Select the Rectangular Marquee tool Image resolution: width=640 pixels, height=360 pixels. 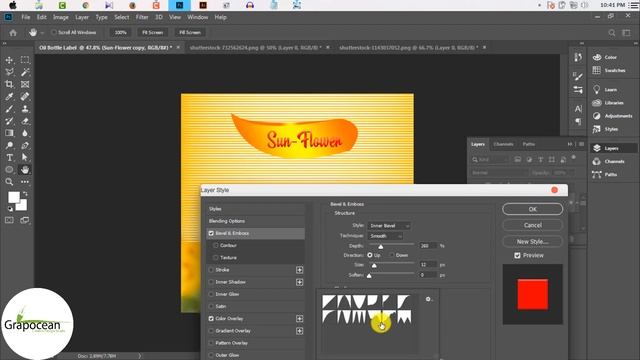(x=25, y=60)
